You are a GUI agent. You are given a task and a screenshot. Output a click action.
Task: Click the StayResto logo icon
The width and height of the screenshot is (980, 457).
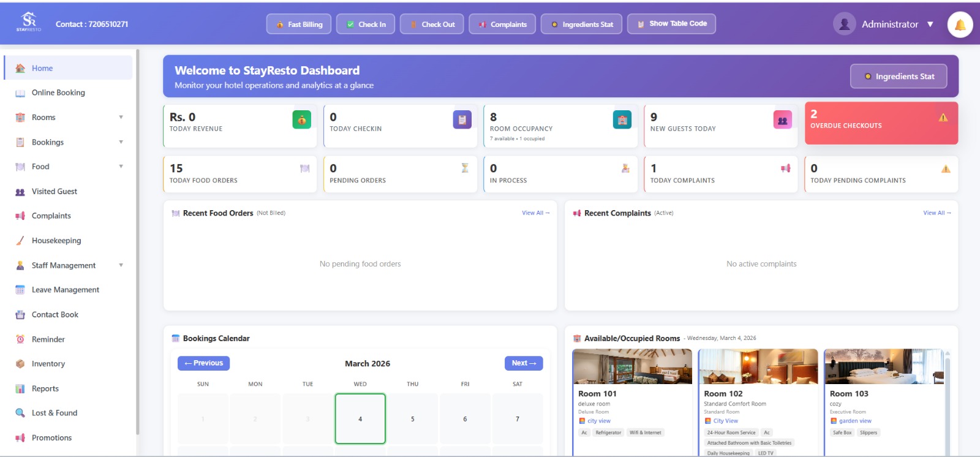[29, 21]
